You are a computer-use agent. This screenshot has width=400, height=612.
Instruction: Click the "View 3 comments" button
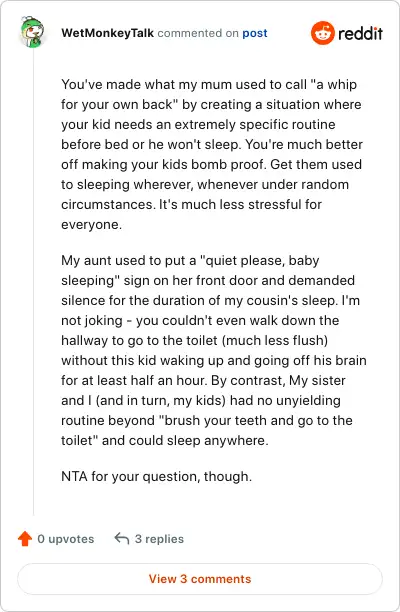pyautogui.click(x=200, y=579)
